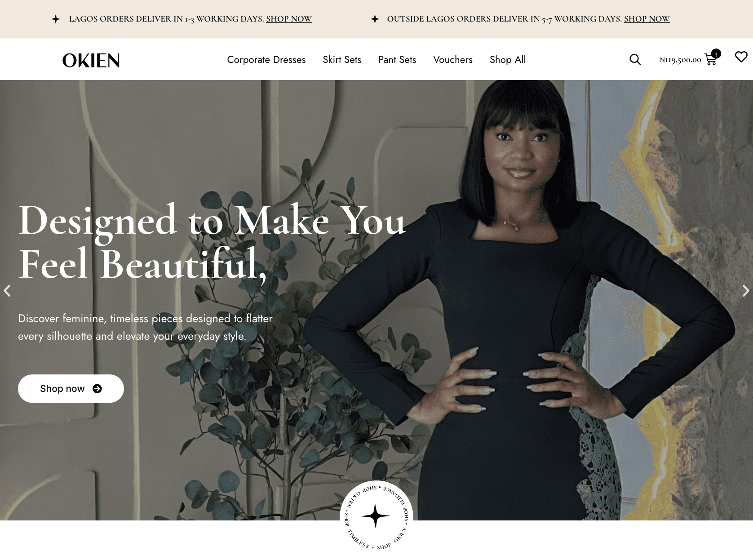Advance to next hero slide arrow
The width and height of the screenshot is (753, 560).
tap(746, 291)
